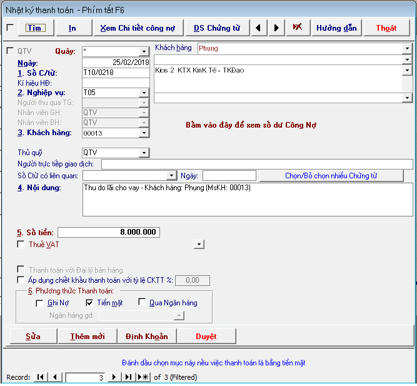
Task: Open dropdown of the empty row under Khách hàng
Action: [407, 60]
